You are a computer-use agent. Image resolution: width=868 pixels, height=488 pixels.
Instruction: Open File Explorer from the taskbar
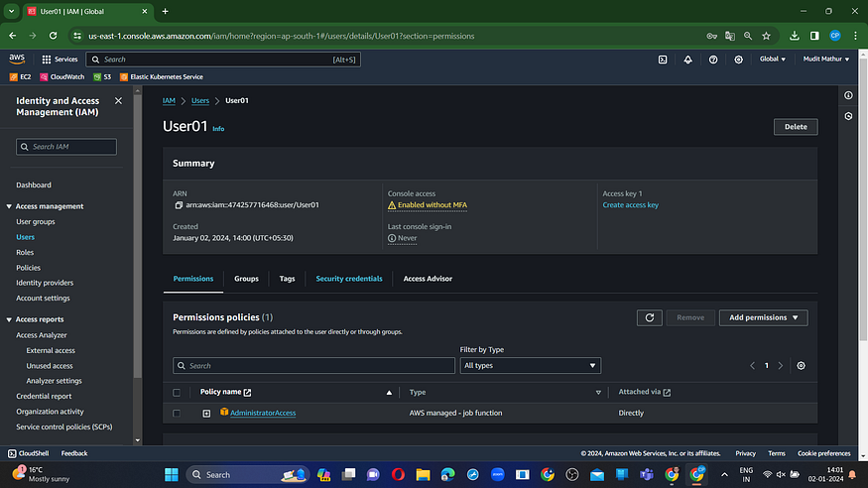[x=423, y=475]
